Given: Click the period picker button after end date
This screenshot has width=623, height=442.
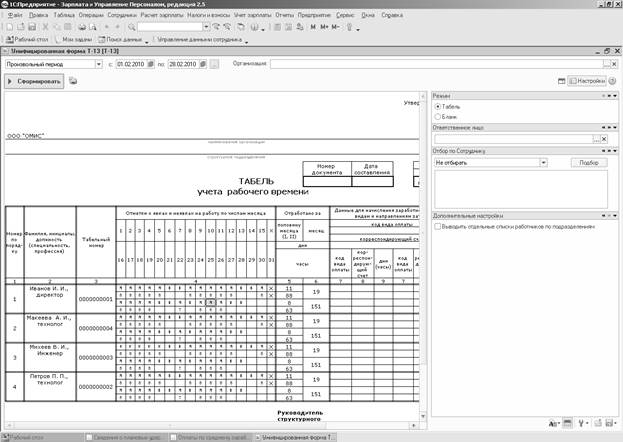Looking at the screenshot, I should click(x=214, y=64).
